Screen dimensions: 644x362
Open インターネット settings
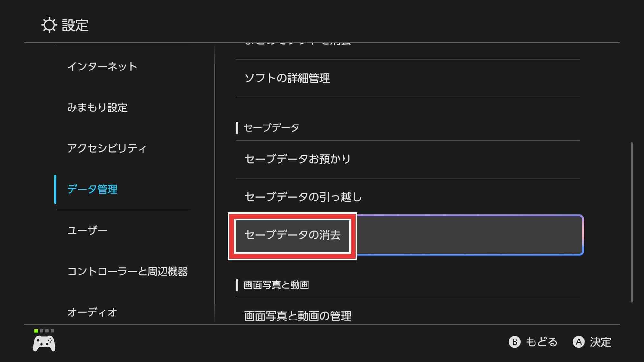click(x=102, y=67)
